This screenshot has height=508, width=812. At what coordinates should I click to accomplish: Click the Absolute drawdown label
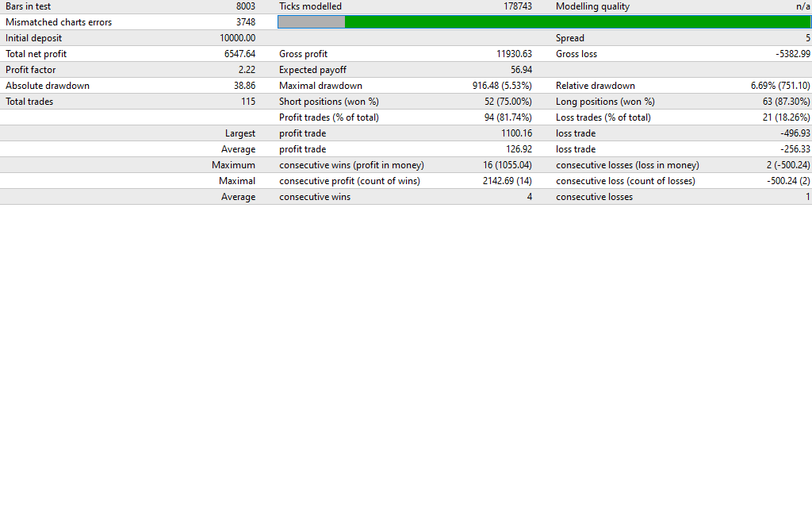pos(48,86)
